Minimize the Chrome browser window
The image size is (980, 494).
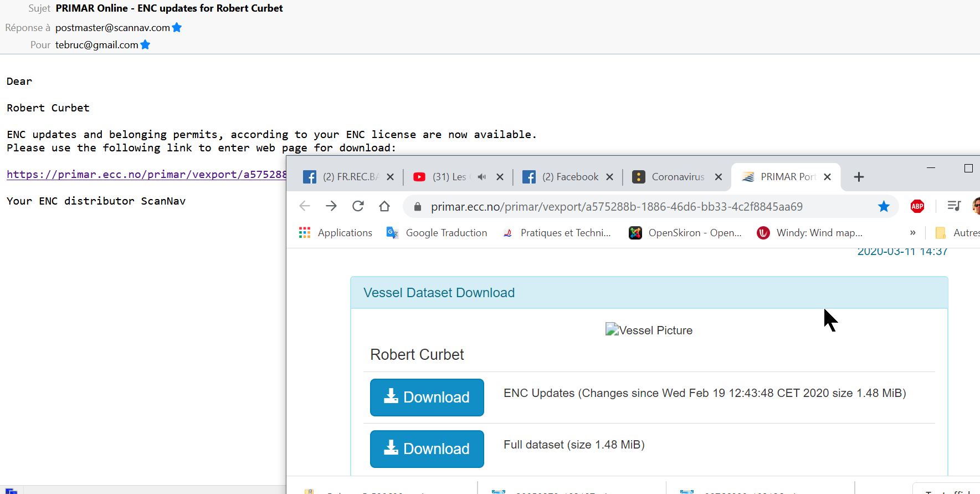tap(931, 168)
